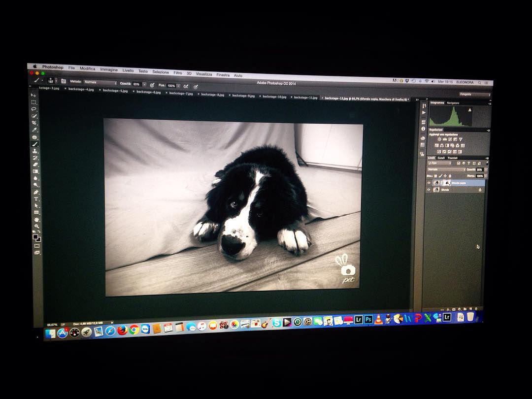Select the Lasso tool

click(x=34, y=109)
